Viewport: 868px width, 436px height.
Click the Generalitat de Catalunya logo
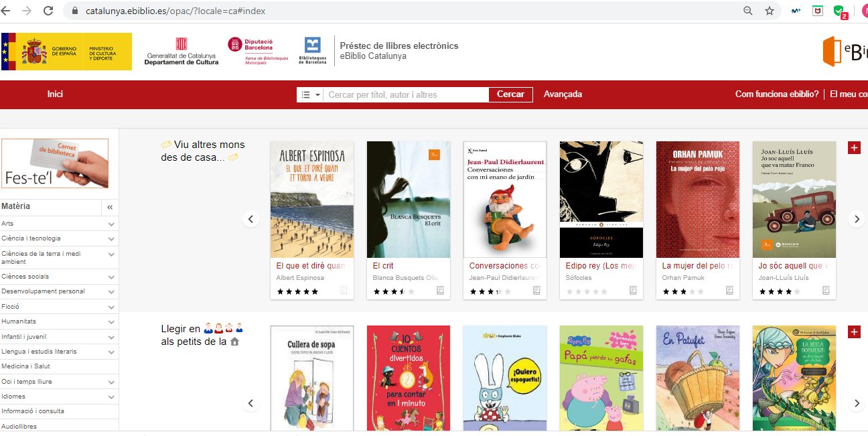[182, 52]
